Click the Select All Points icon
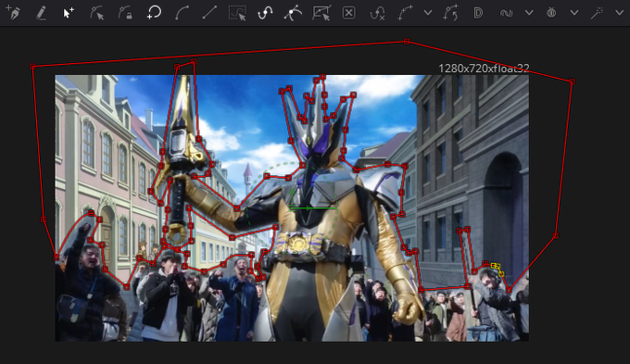 click(x=237, y=13)
